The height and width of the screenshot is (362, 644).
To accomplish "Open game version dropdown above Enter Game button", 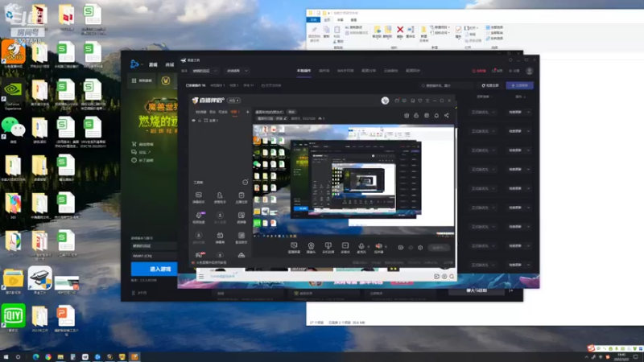I will (154, 246).
